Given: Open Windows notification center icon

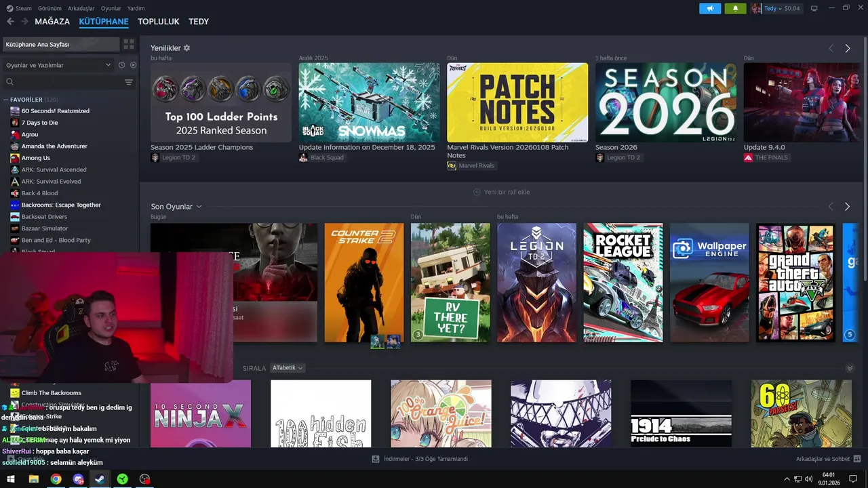Looking at the screenshot, I should (854, 479).
